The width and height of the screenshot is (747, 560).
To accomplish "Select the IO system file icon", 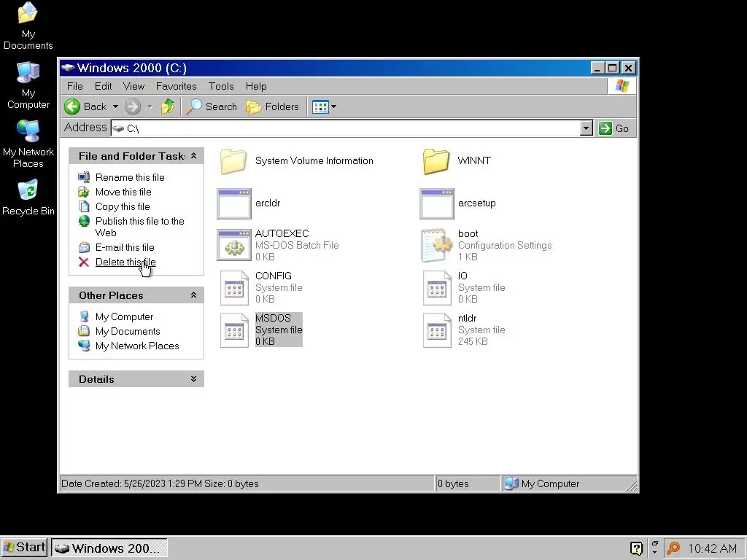I will click(x=438, y=287).
